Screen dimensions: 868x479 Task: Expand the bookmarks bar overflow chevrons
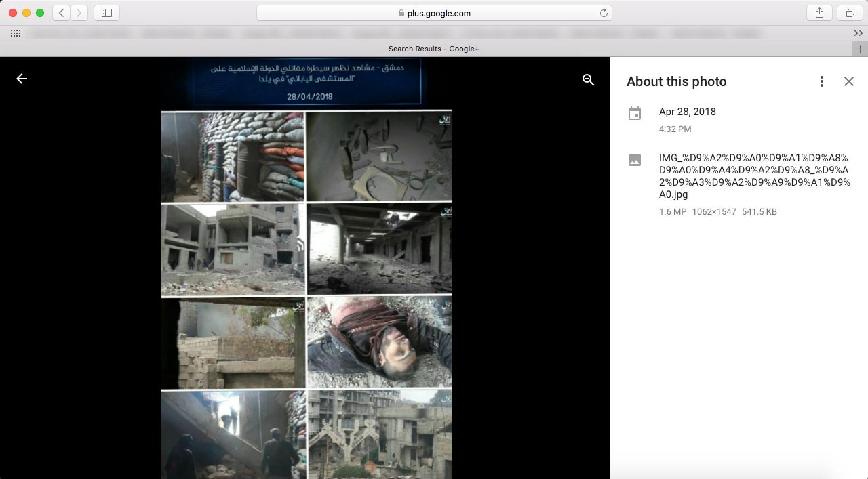point(858,33)
